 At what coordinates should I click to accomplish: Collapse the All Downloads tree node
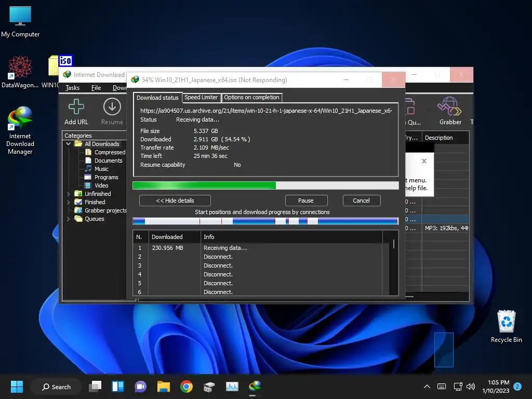point(69,144)
